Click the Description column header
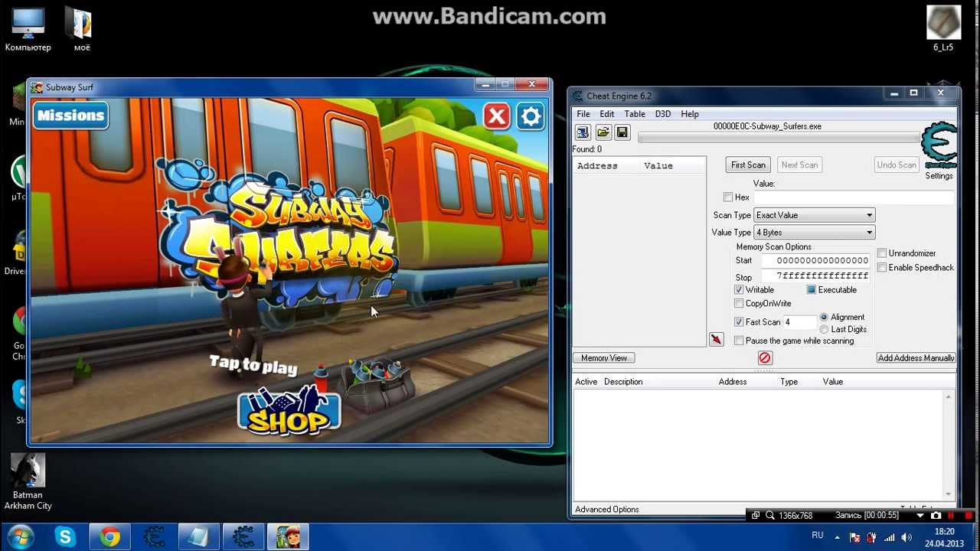The height and width of the screenshot is (551, 980). (x=623, y=382)
